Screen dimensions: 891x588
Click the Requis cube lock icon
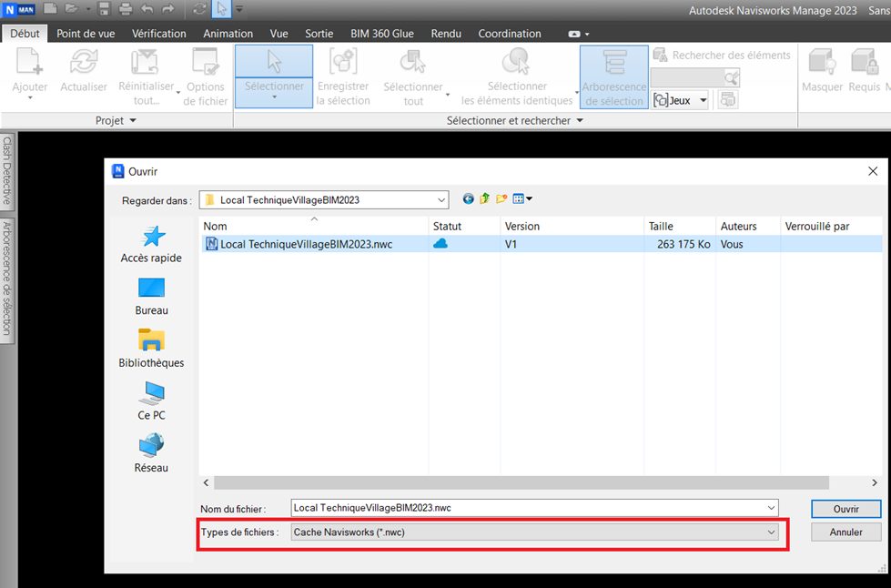(x=865, y=62)
